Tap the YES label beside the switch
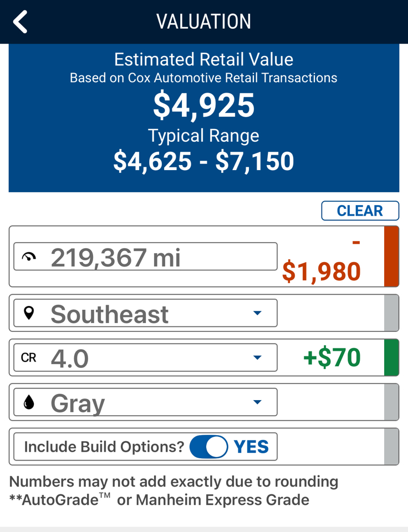 [x=251, y=447]
